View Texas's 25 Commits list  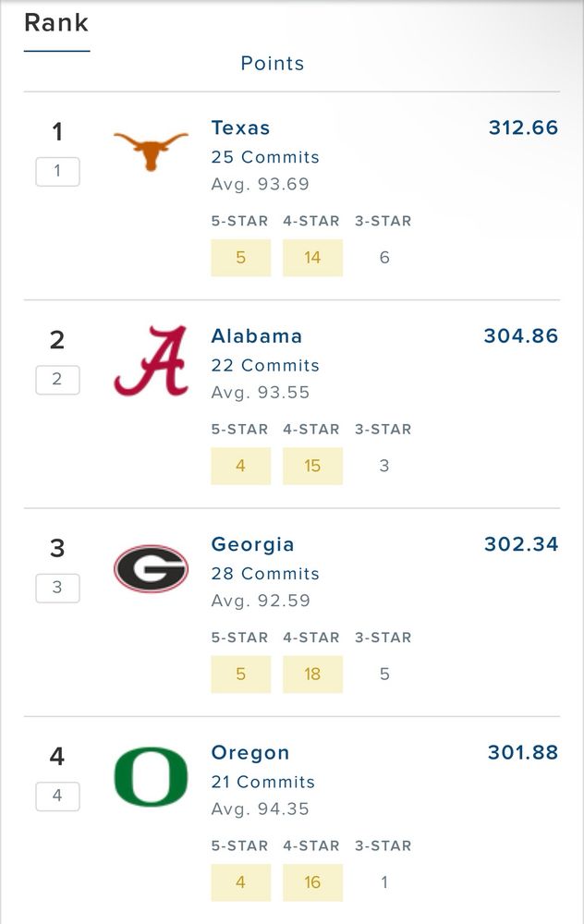265,157
